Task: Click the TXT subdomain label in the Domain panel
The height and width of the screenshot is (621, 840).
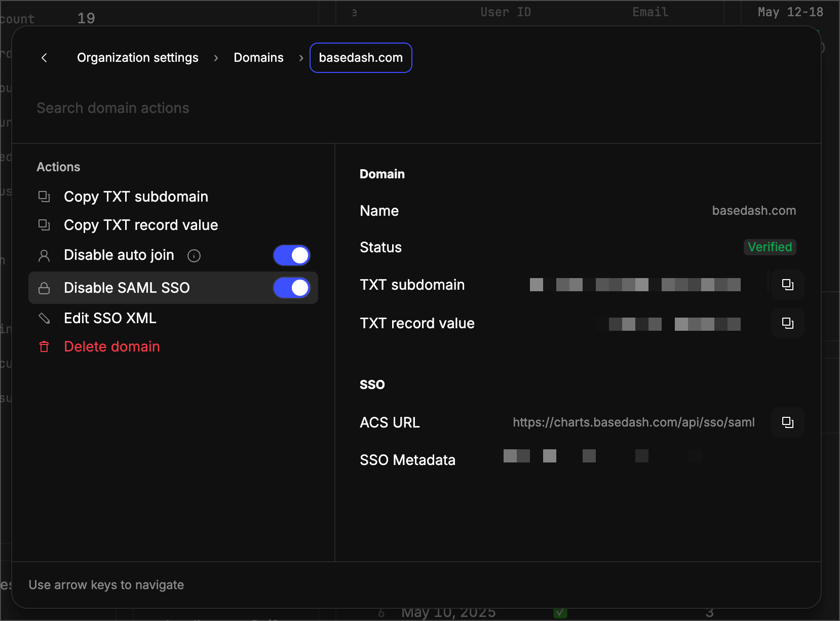Action: point(412,285)
